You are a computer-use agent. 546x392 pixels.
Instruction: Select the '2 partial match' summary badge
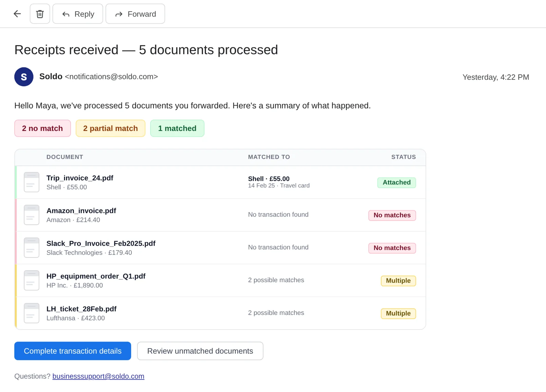111,128
